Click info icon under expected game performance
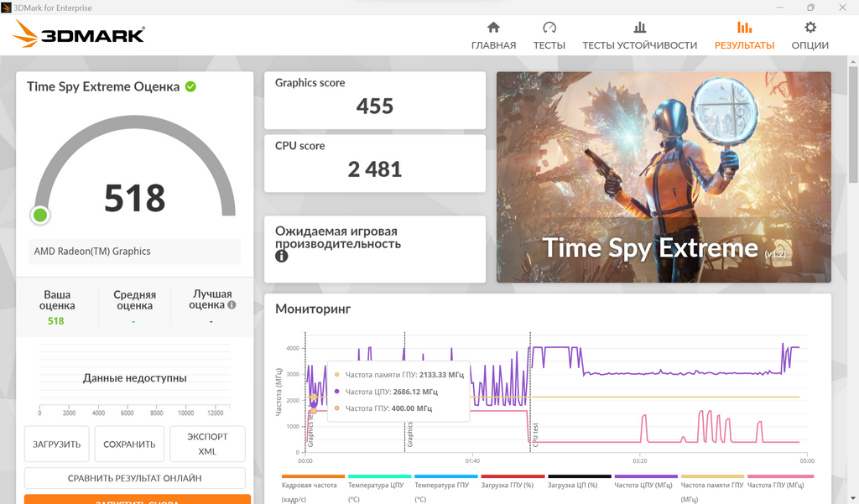 tap(282, 256)
